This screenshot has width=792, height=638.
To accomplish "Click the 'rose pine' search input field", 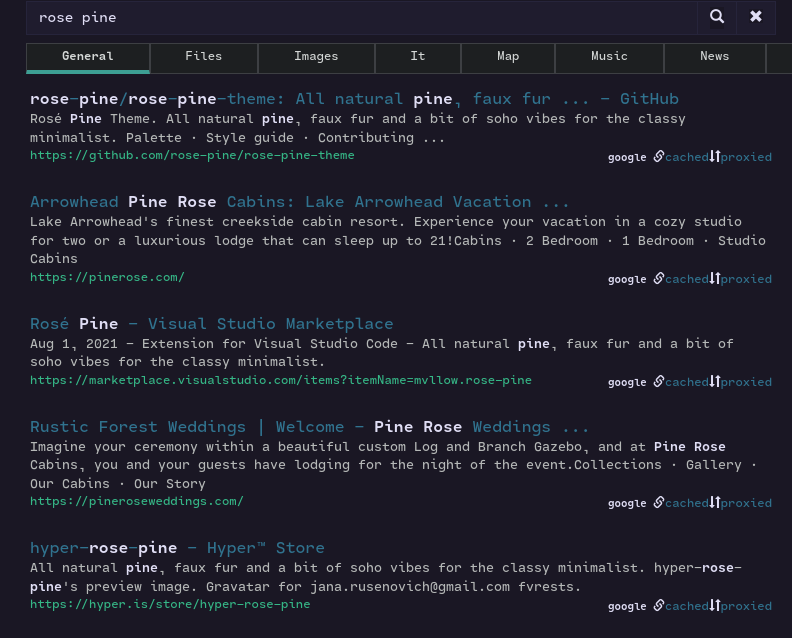I will 362,18.
